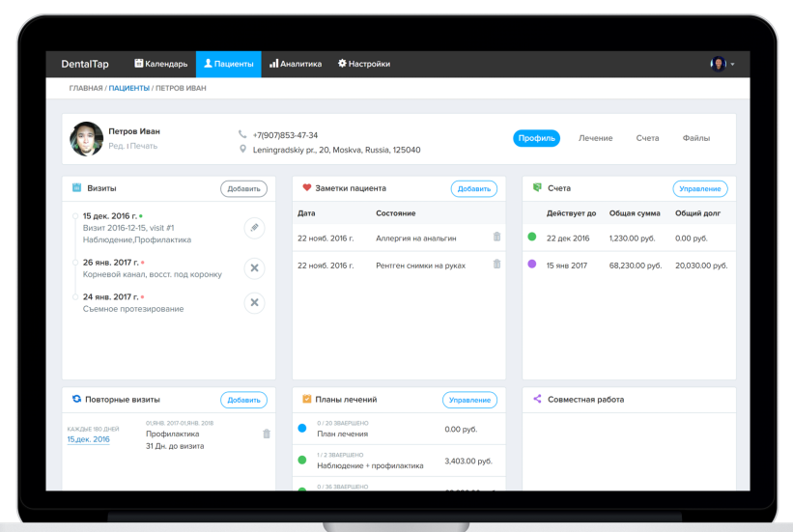This screenshot has height=532, width=793.
Task: Click the Состояние column header
Action: (x=395, y=213)
